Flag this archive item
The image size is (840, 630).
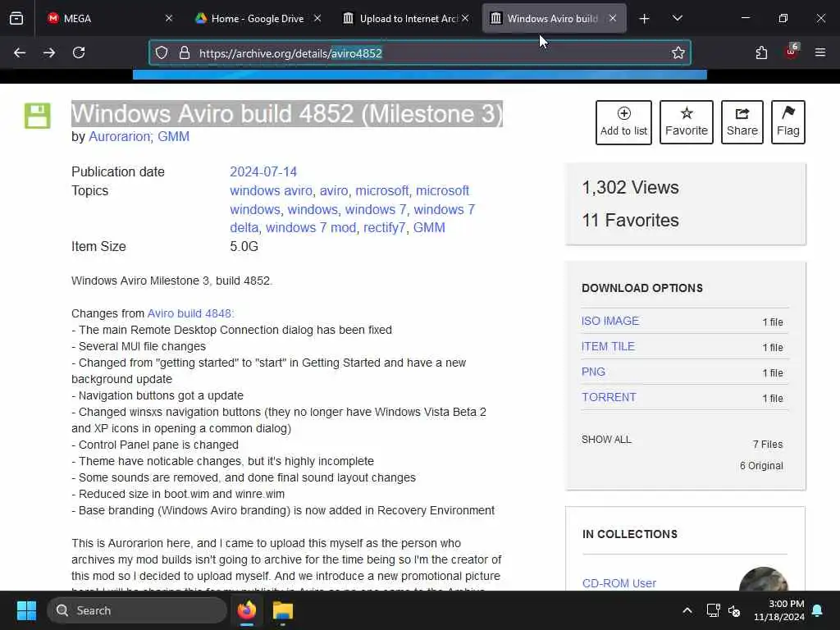[788, 122]
